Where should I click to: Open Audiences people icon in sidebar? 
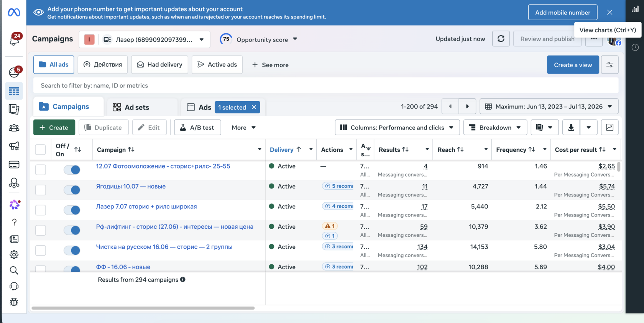[14, 128]
